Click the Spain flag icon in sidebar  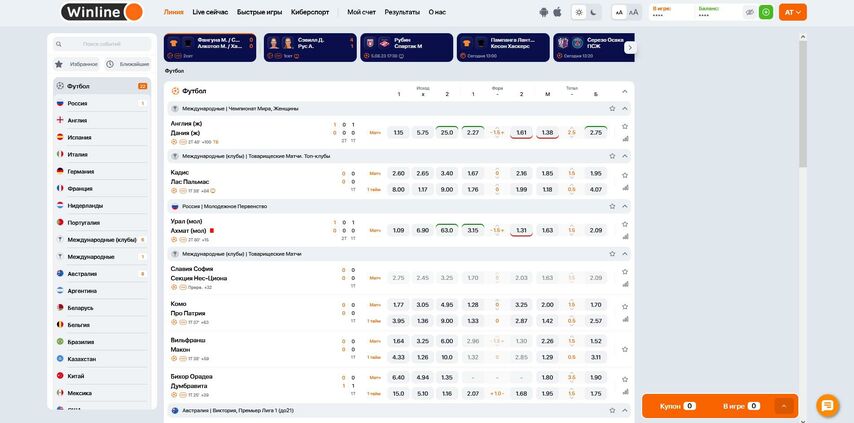(60, 137)
